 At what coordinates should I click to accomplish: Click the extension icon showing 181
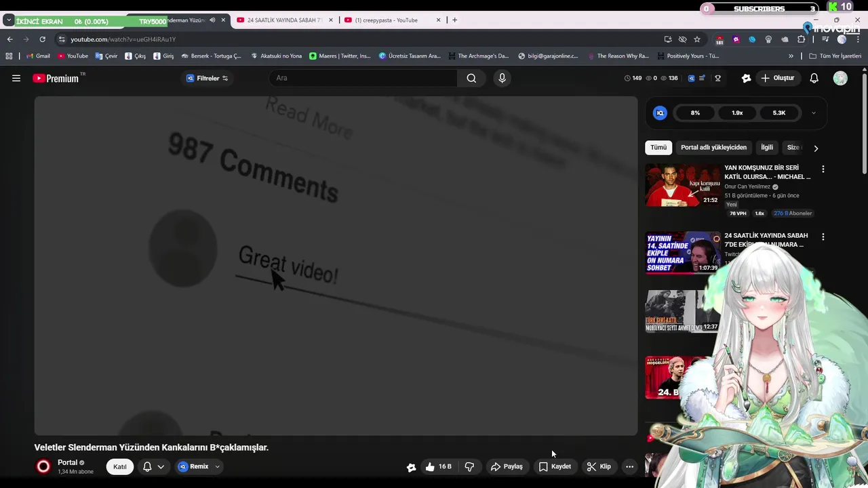(x=719, y=40)
